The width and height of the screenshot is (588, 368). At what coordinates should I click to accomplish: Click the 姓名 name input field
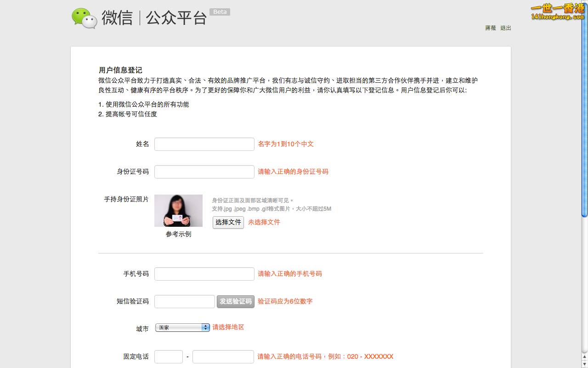tap(204, 144)
